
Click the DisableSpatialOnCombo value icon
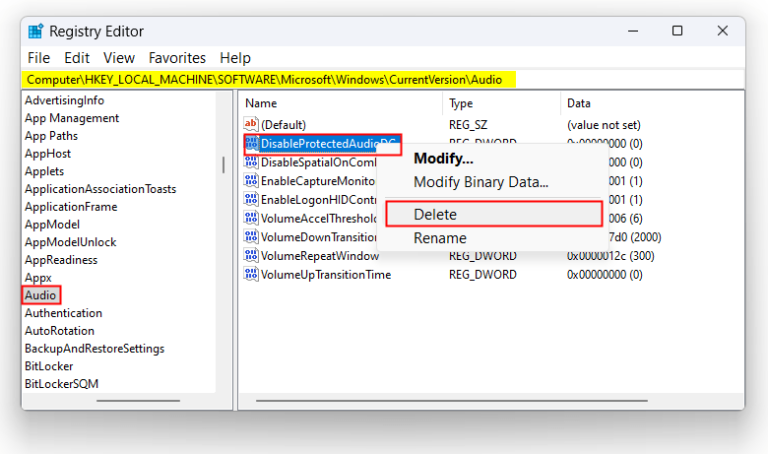pos(251,162)
